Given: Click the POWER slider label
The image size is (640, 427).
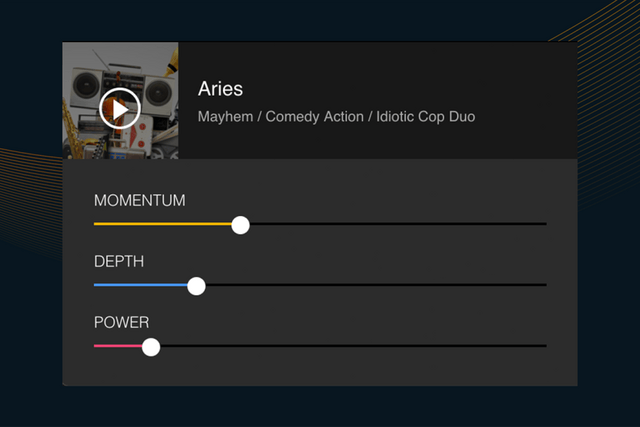Looking at the screenshot, I should pyautogui.click(x=121, y=323).
